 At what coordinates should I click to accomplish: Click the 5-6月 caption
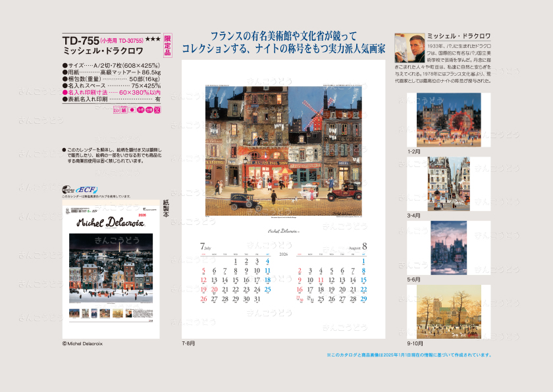[414, 280]
